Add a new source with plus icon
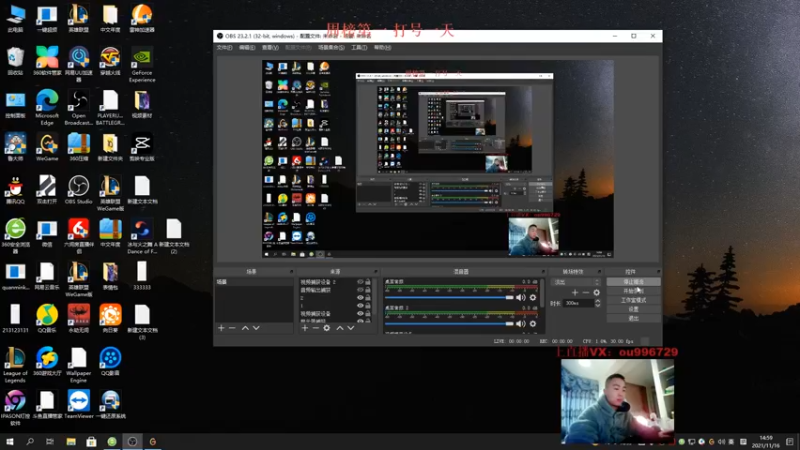 coord(305,328)
